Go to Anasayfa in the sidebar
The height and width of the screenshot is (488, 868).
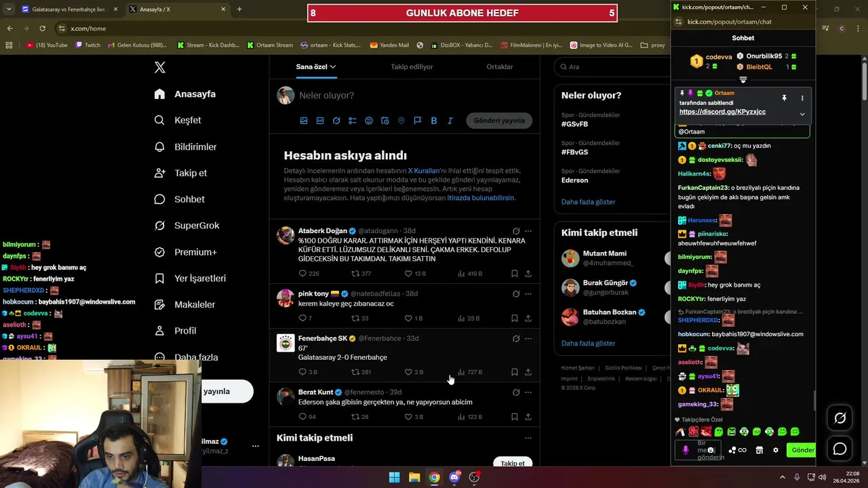coord(185,94)
